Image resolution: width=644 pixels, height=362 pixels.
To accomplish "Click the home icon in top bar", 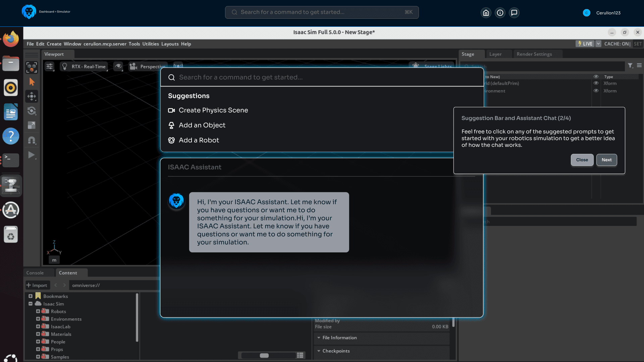I will (x=486, y=13).
